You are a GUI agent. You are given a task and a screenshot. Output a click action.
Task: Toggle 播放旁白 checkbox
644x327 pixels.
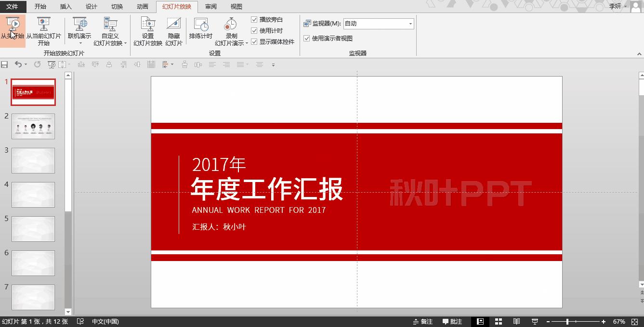click(x=254, y=19)
